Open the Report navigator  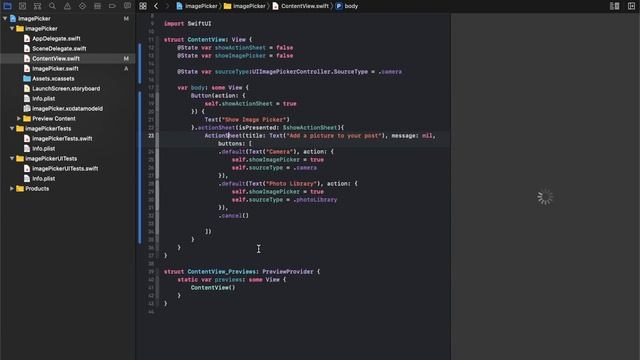tap(127, 6)
